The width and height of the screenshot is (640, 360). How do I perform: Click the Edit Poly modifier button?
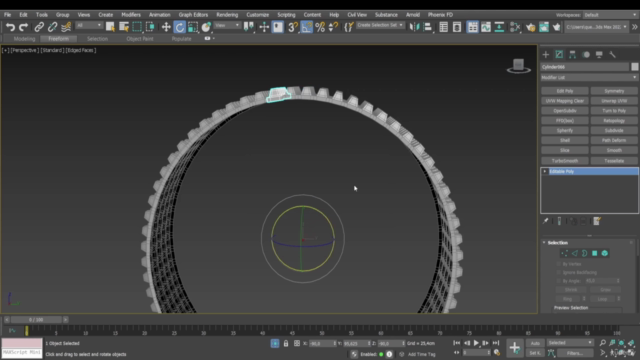click(565, 91)
